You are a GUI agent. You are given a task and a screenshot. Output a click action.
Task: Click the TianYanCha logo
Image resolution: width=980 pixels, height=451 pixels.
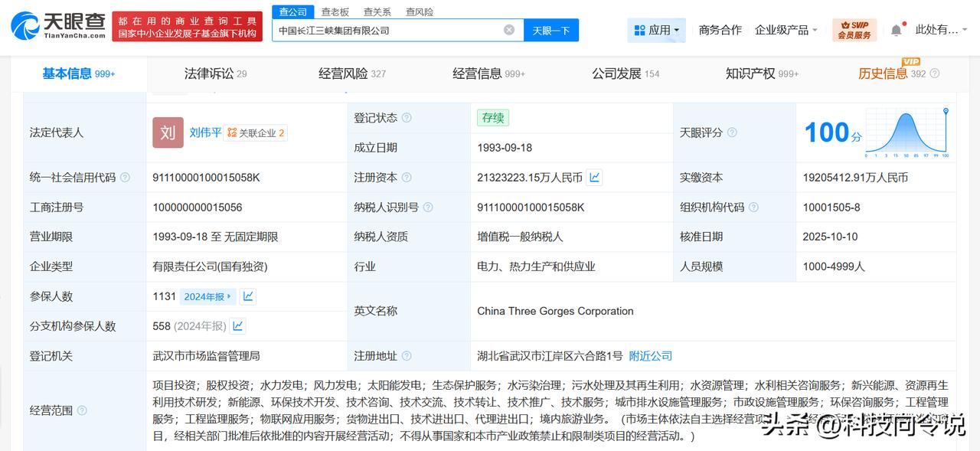(x=58, y=26)
